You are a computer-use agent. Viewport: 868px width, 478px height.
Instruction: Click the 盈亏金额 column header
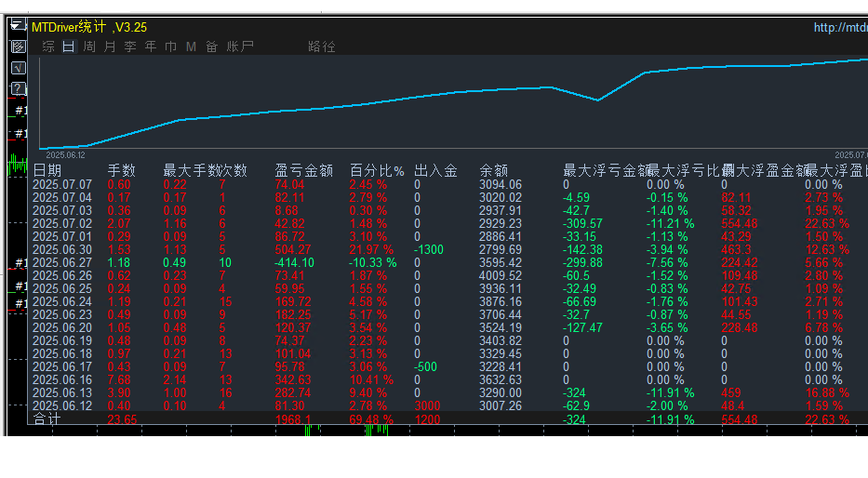[304, 170]
